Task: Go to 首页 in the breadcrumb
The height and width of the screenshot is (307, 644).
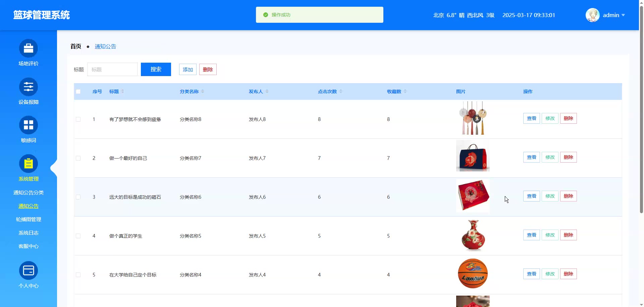Action: (76, 47)
